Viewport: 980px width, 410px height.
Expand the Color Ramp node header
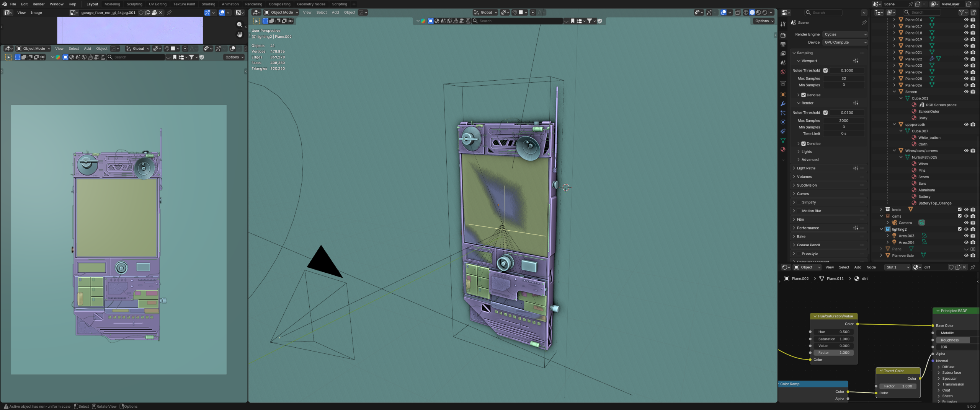point(813,384)
